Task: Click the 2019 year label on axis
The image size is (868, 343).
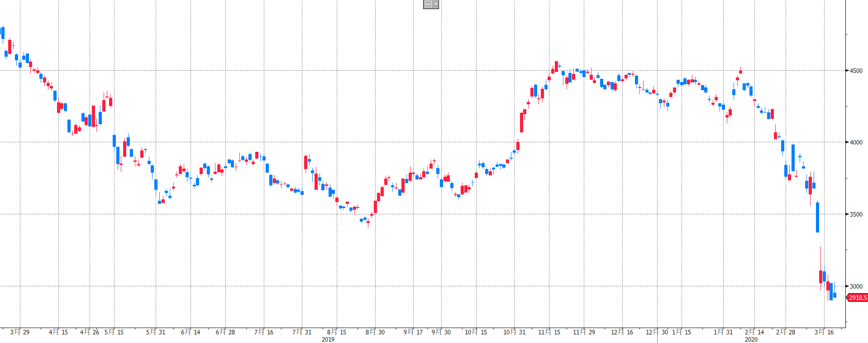Action: 328,339
